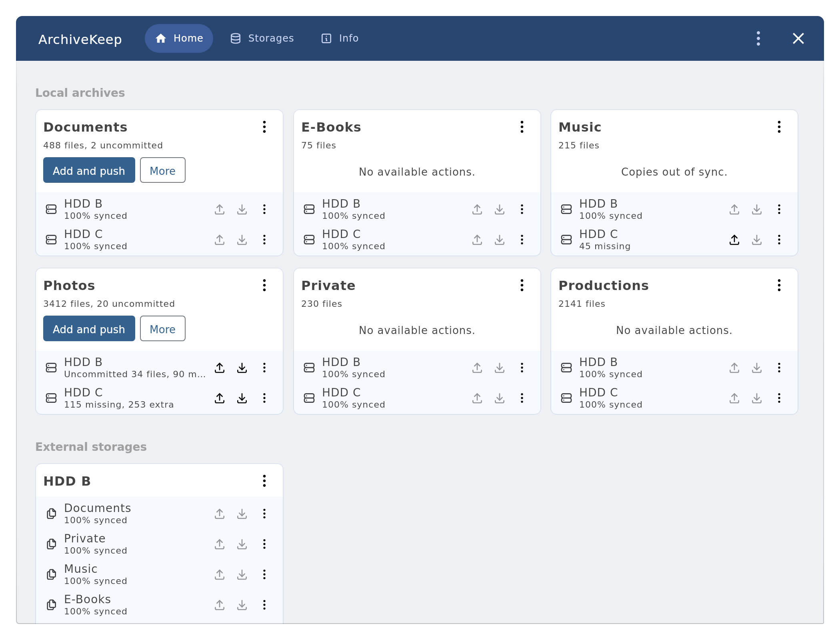Click download icon in external Private row
Image resolution: width=840 pixels, height=640 pixels.
(x=242, y=544)
